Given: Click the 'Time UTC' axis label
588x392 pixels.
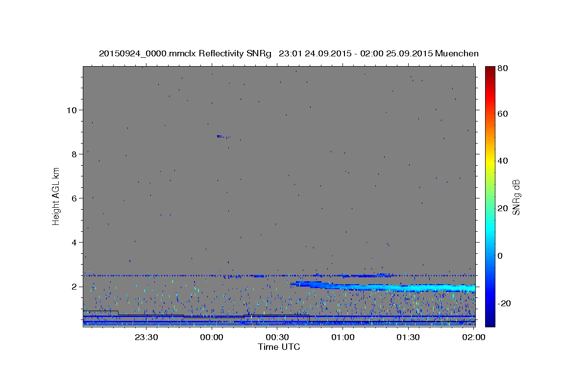Looking at the screenshot, I should (x=279, y=347).
